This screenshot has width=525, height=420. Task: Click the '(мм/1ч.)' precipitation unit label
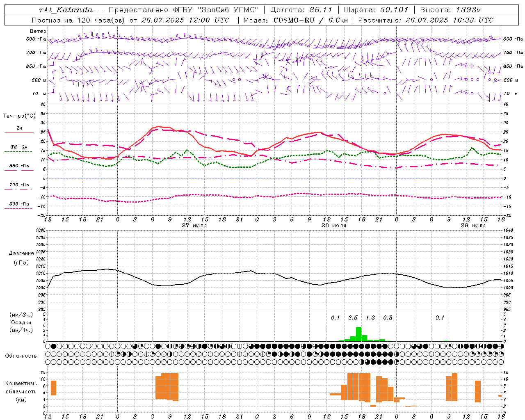[x=21, y=330]
